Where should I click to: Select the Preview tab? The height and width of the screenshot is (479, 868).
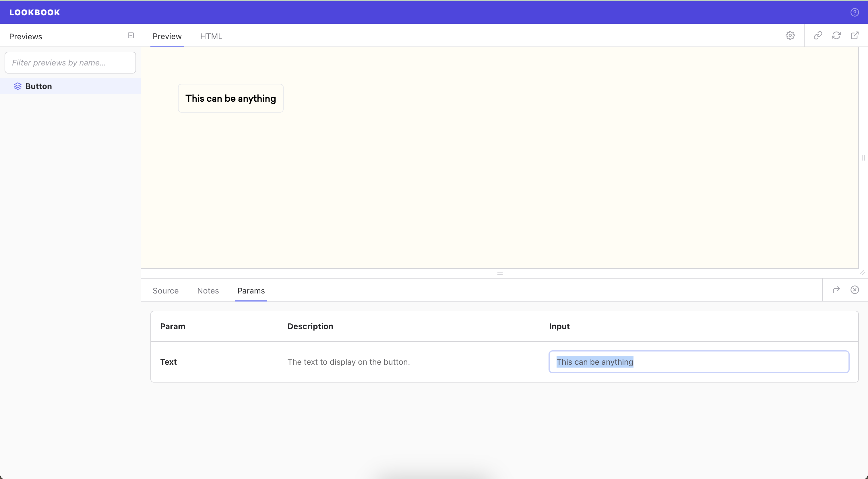point(167,36)
